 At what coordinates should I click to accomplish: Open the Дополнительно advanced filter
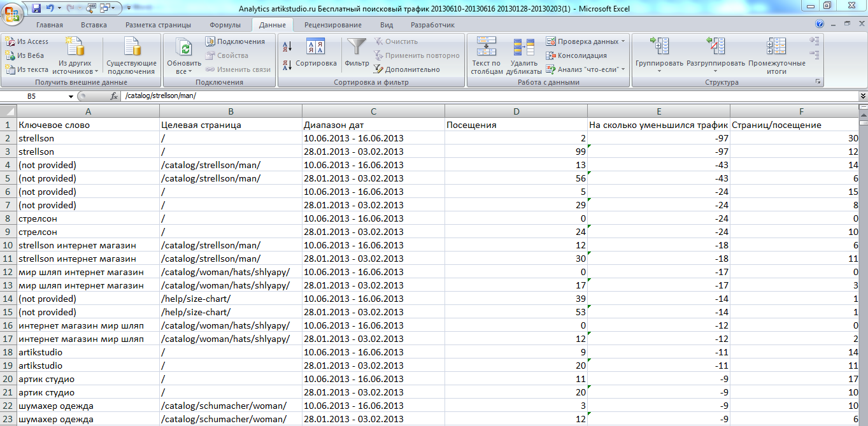pyautogui.click(x=407, y=69)
